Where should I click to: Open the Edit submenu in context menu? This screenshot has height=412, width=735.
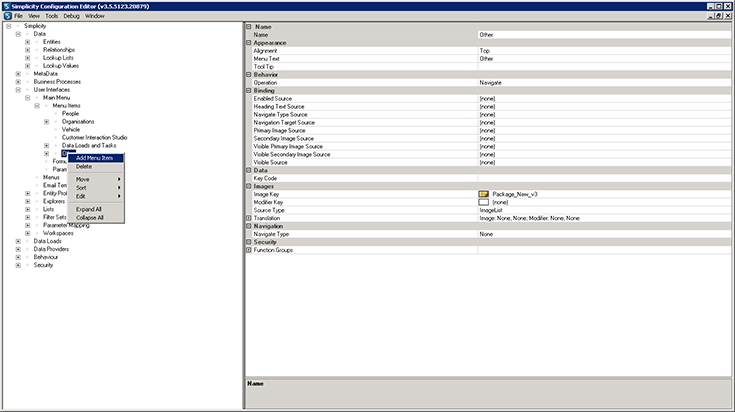coord(96,196)
